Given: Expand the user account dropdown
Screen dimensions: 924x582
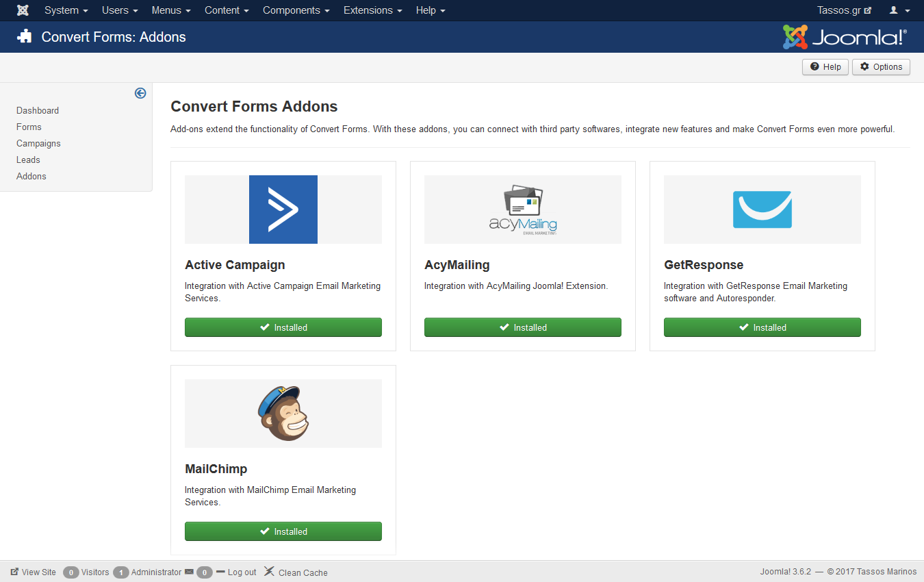Looking at the screenshot, I should coord(899,10).
